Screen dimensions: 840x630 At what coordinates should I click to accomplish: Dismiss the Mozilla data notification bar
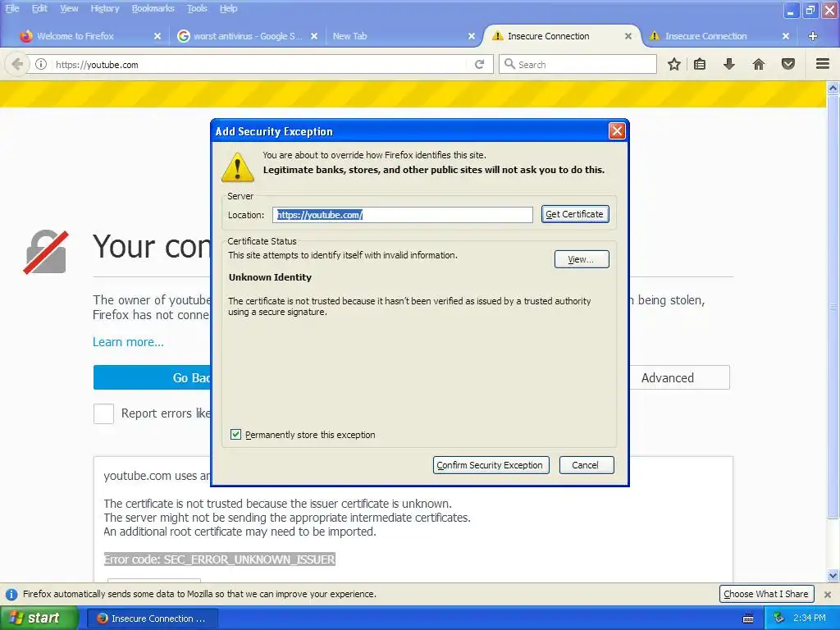[828, 594]
